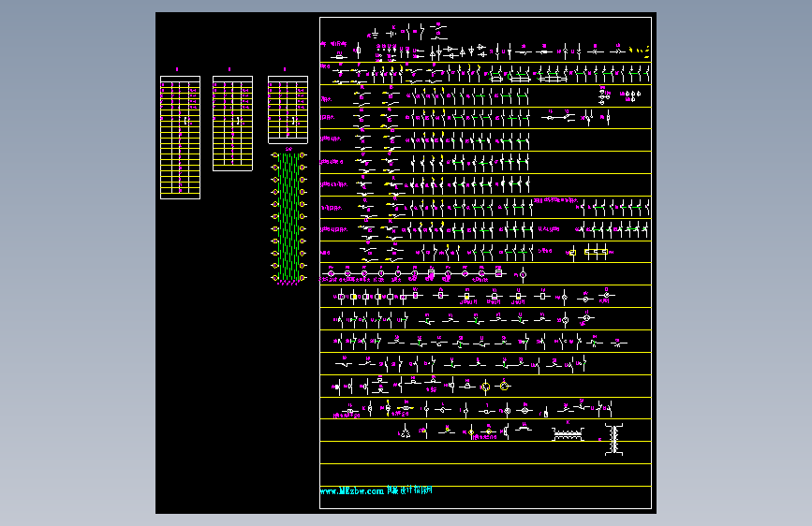Pick the three-circle delta symbol in the bottom row

pos(406,431)
